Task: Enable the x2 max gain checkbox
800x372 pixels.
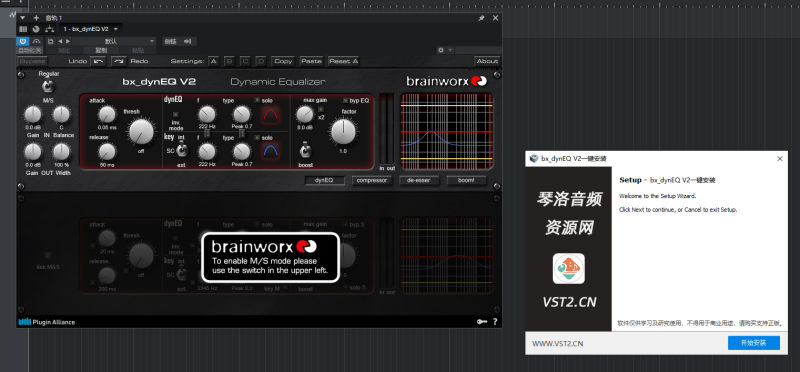Action: tap(320, 110)
